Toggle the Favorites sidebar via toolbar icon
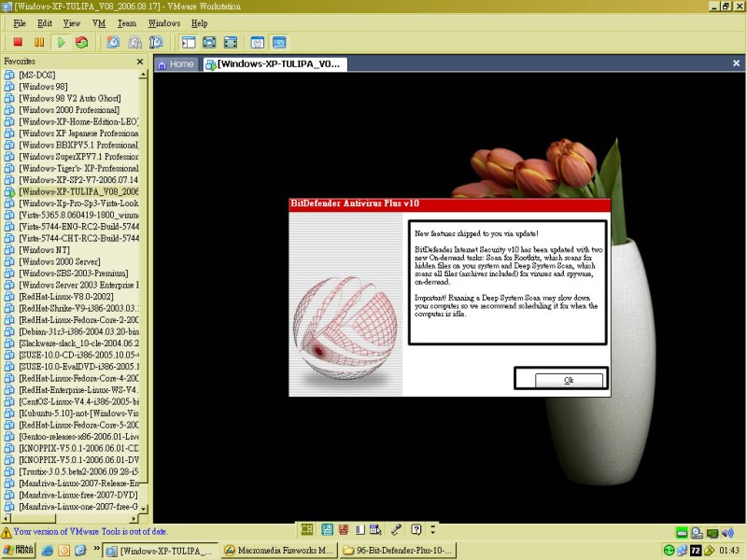Viewport: 747px width, 560px height. (x=189, y=42)
